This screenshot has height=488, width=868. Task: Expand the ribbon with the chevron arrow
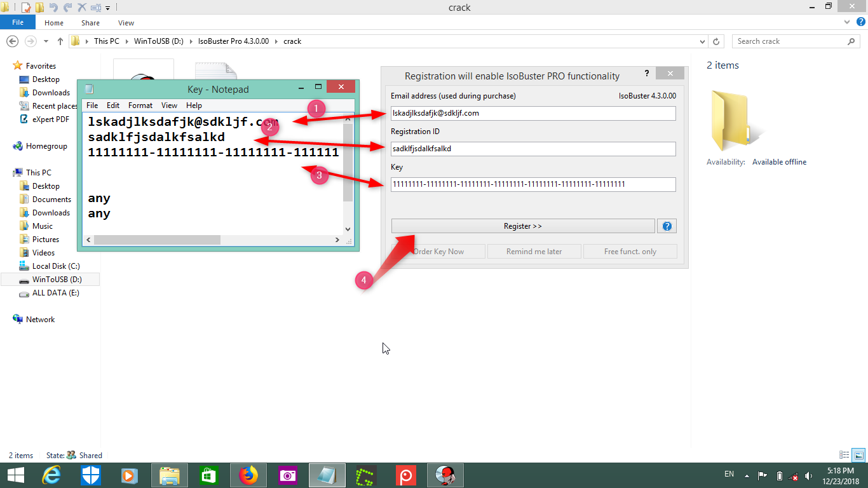point(847,22)
